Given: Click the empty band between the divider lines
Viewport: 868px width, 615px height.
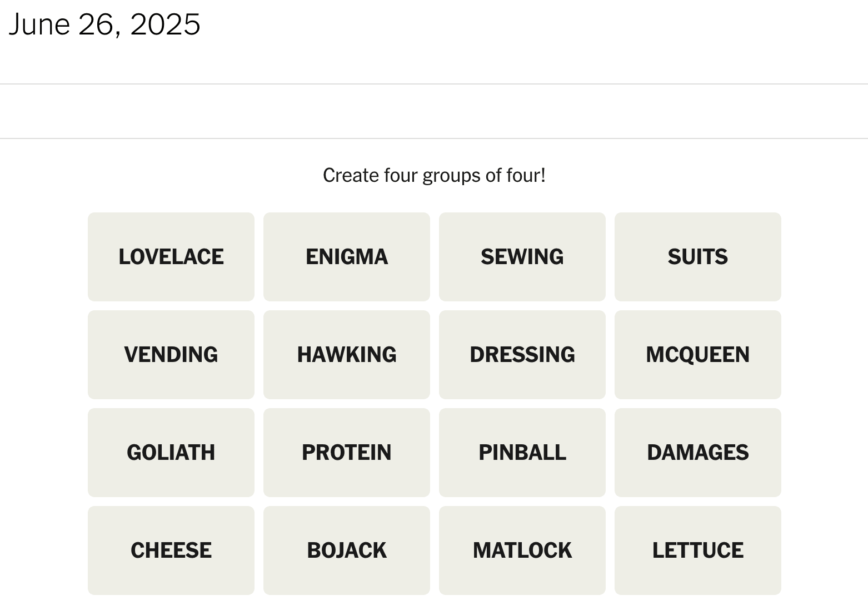Looking at the screenshot, I should point(434,111).
